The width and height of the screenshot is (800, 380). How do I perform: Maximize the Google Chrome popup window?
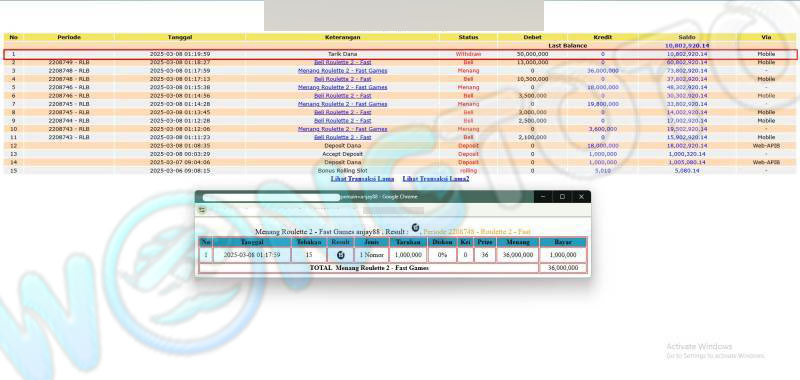point(562,196)
